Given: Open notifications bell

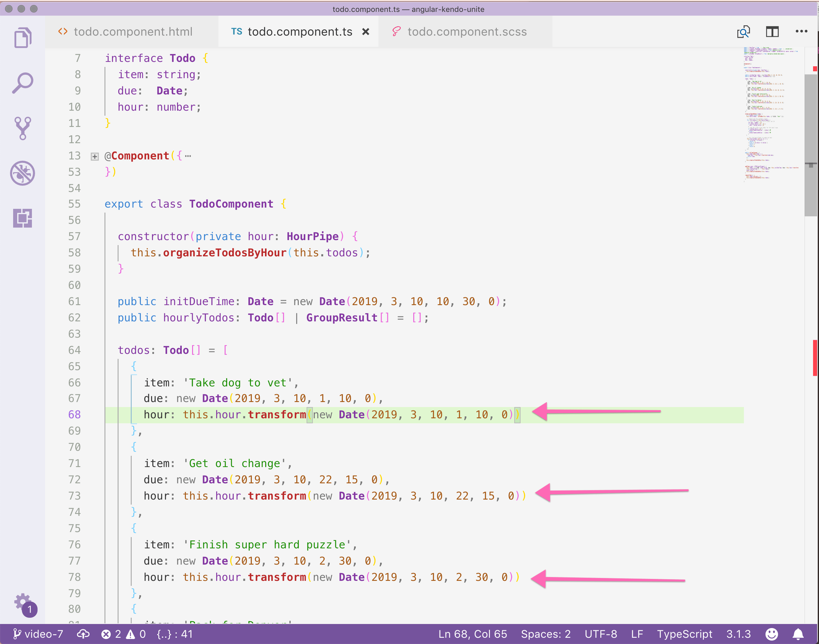Looking at the screenshot, I should coord(798,634).
